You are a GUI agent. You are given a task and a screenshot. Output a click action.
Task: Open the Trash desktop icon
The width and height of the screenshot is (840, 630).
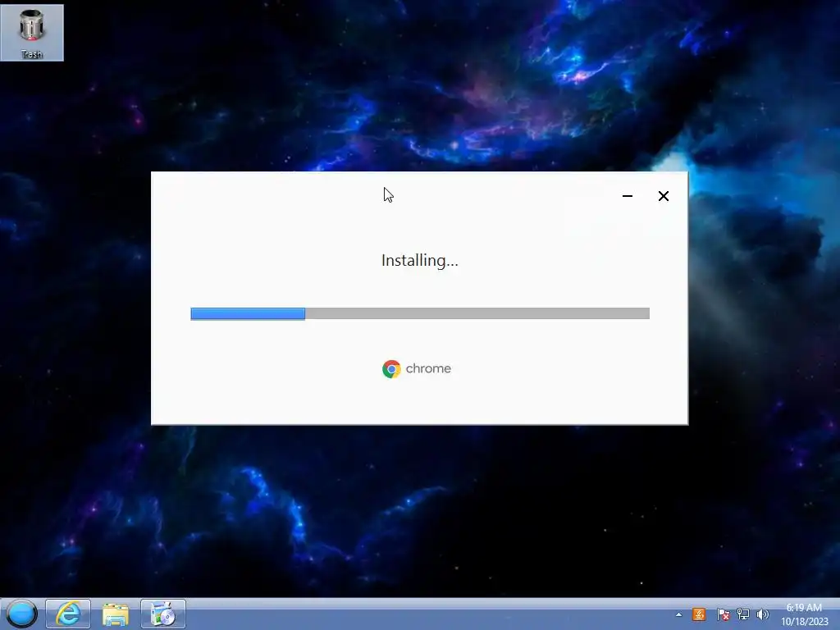pyautogui.click(x=32, y=32)
